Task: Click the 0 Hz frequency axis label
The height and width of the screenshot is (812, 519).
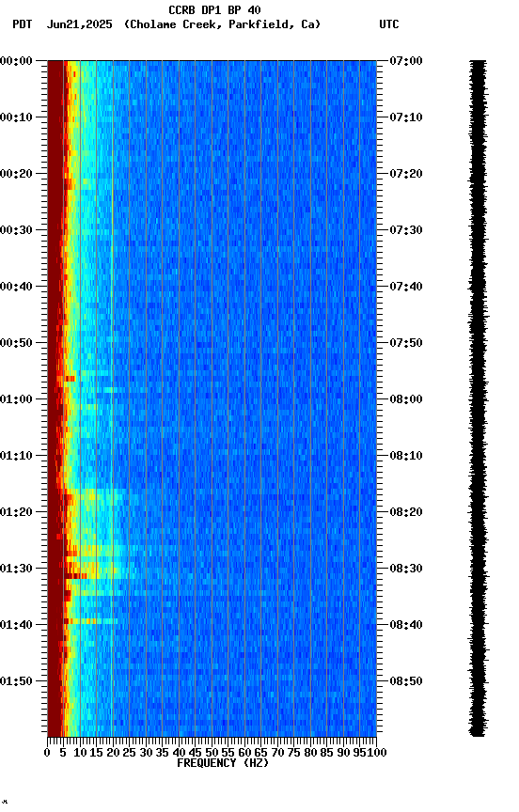Action: pos(47,753)
